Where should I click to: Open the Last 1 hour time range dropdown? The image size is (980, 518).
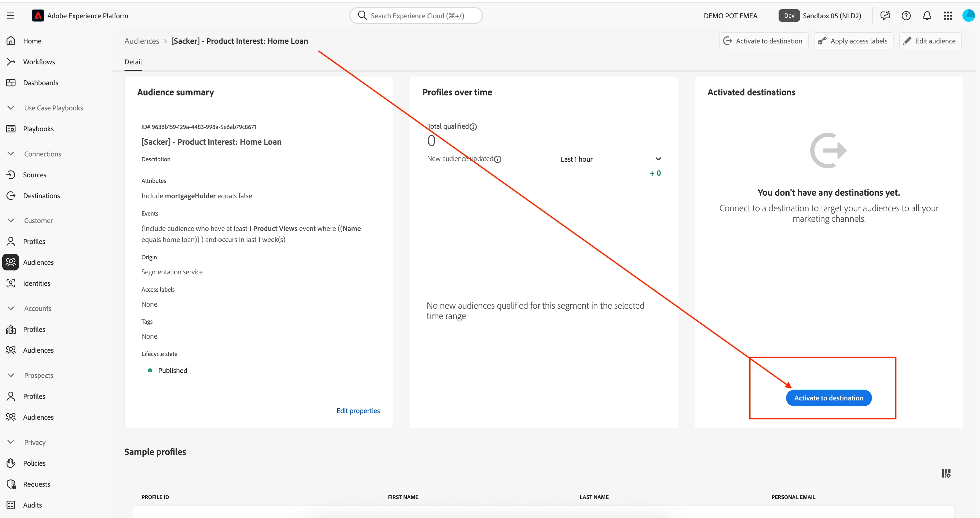610,159
